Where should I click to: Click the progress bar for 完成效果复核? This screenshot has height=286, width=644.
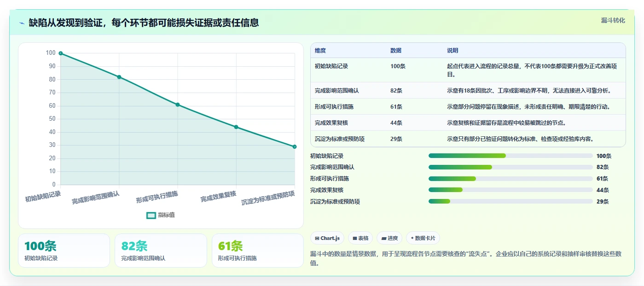tap(511, 190)
